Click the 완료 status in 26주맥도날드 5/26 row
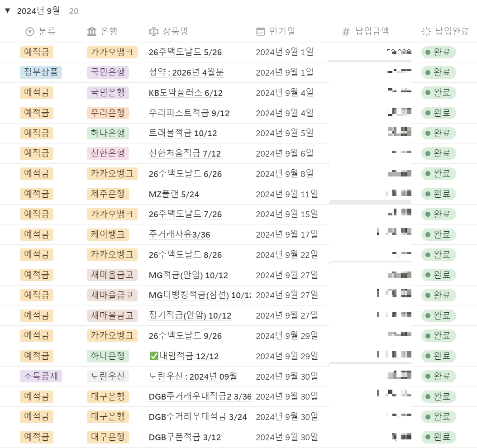 439,52
